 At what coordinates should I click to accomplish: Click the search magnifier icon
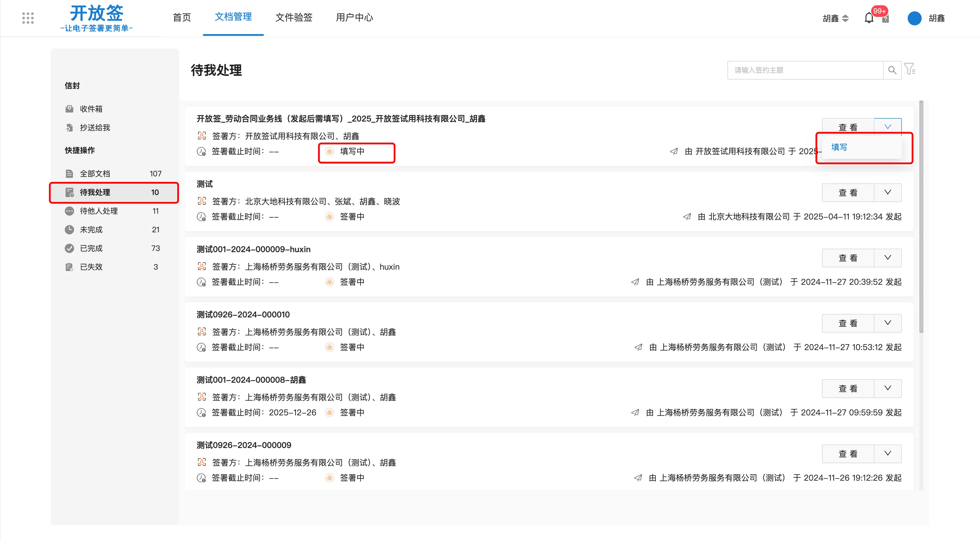click(x=892, y=70)
